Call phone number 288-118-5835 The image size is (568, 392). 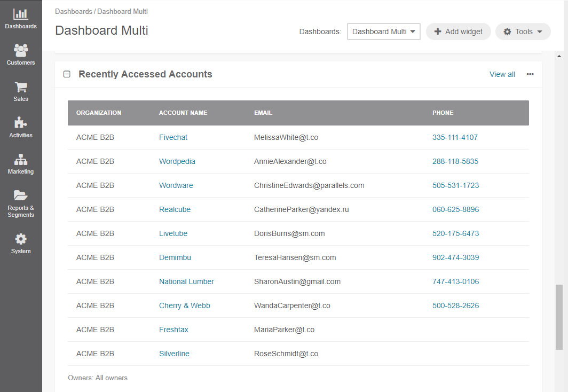click(x=455, y=161)
